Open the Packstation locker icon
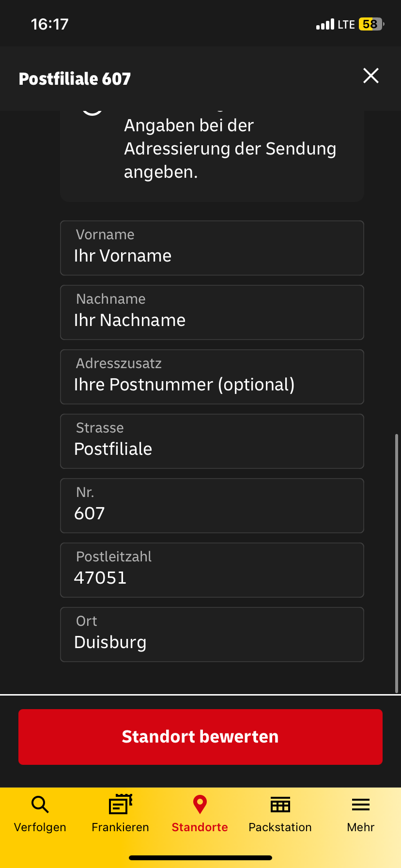 (280, 805)
